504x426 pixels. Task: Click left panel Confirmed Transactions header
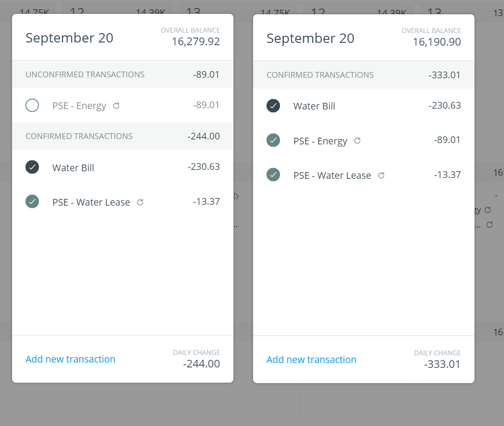tap(123, 136)
